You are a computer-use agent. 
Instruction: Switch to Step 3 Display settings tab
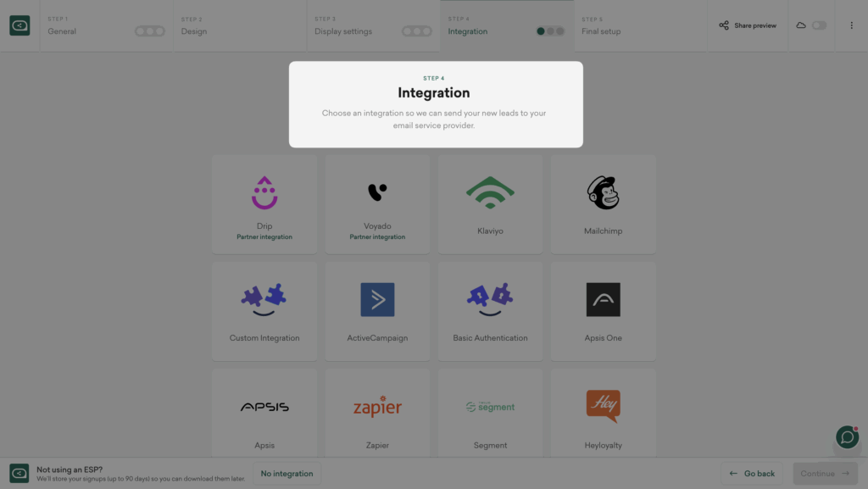(374, 26)
